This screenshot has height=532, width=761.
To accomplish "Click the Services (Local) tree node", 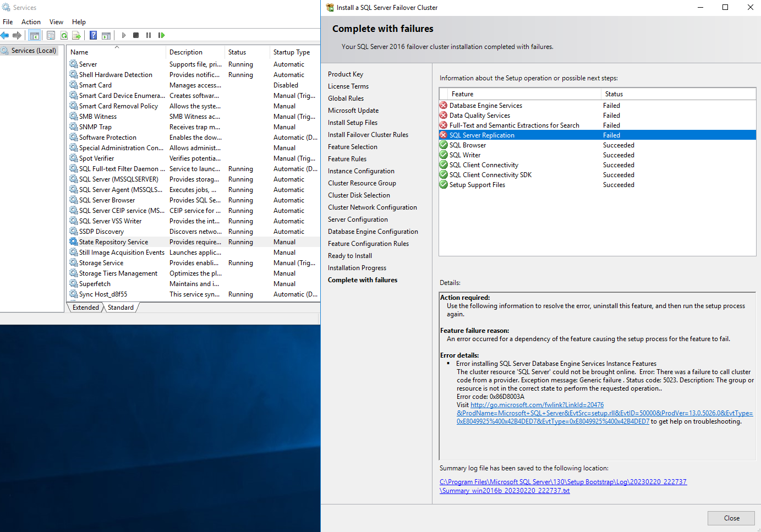I will pyautogui.click(x=29, y=51).
